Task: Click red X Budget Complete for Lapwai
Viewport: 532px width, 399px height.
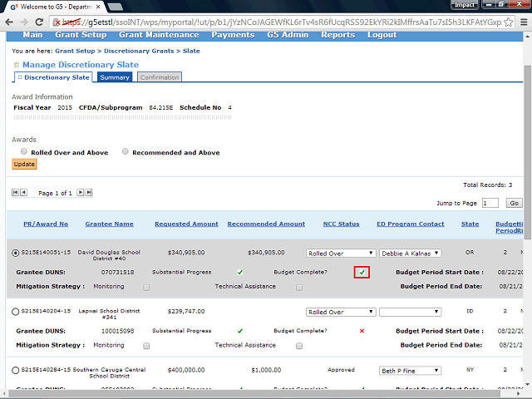Action: [362, 331]
